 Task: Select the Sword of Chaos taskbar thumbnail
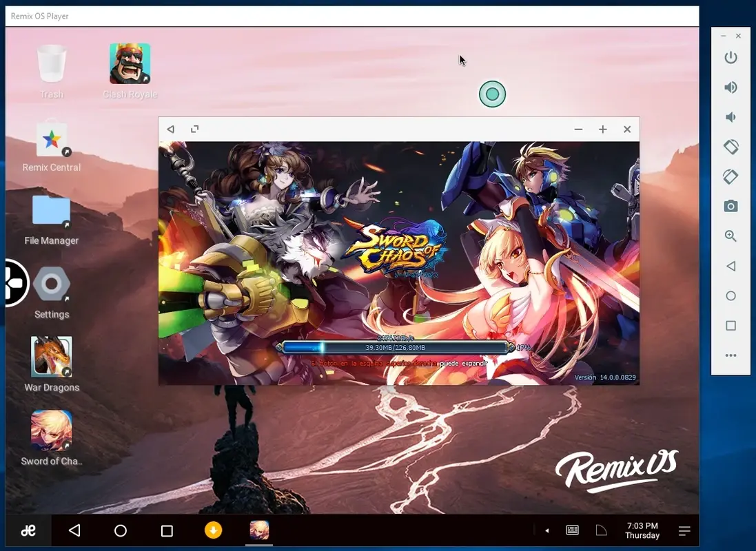(259, 530)
